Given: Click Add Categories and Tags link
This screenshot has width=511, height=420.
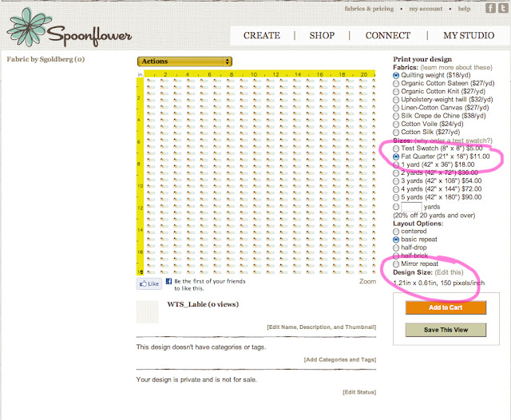Looking at the screenshot, I should pos(340,360).
